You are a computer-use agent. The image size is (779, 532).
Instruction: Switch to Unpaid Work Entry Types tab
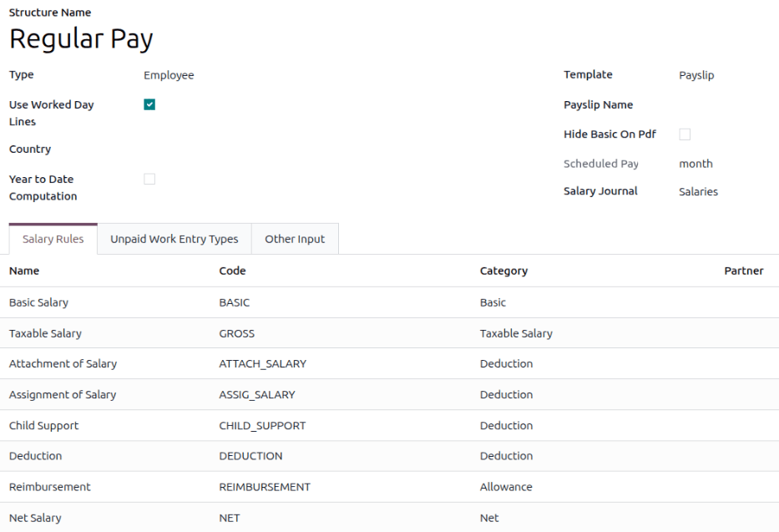tap(175, 239)
